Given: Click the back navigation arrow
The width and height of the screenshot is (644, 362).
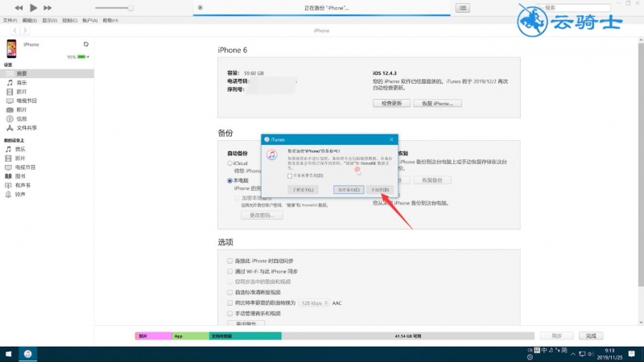Looking at the screenshot, I should pyautogui.click(x=14, y=31).
